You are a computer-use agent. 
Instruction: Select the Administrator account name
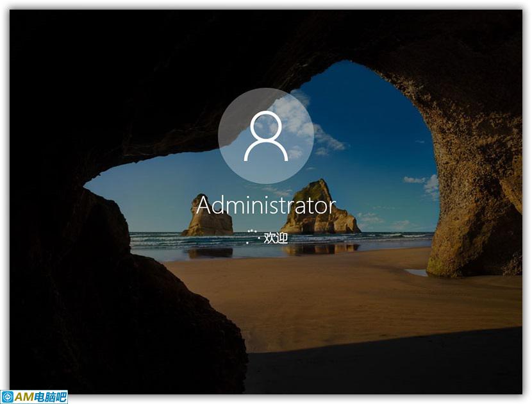pos(265,205)
